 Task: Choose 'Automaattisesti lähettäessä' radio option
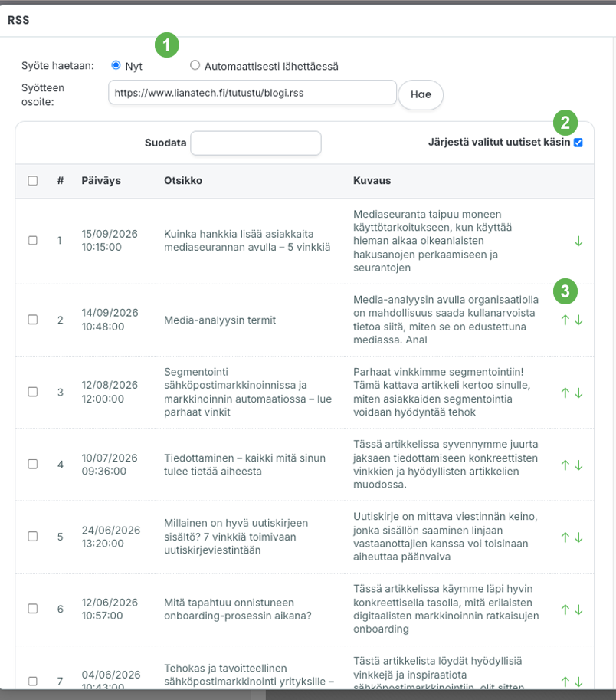pyautogui.click(x=195, y=65)
